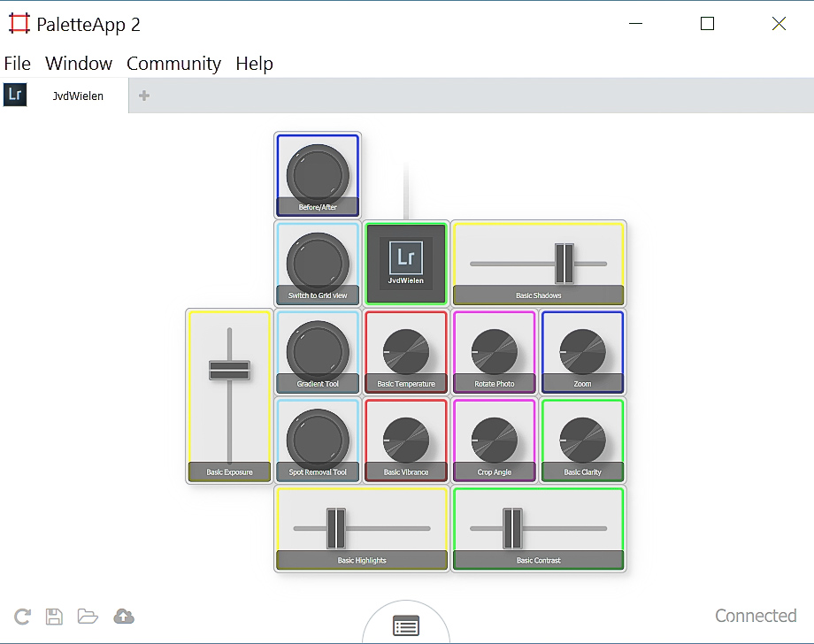Screen dimensions: 814x644
Task: Click the save profile floppy disk icon
Action: (x=54, y=617)
